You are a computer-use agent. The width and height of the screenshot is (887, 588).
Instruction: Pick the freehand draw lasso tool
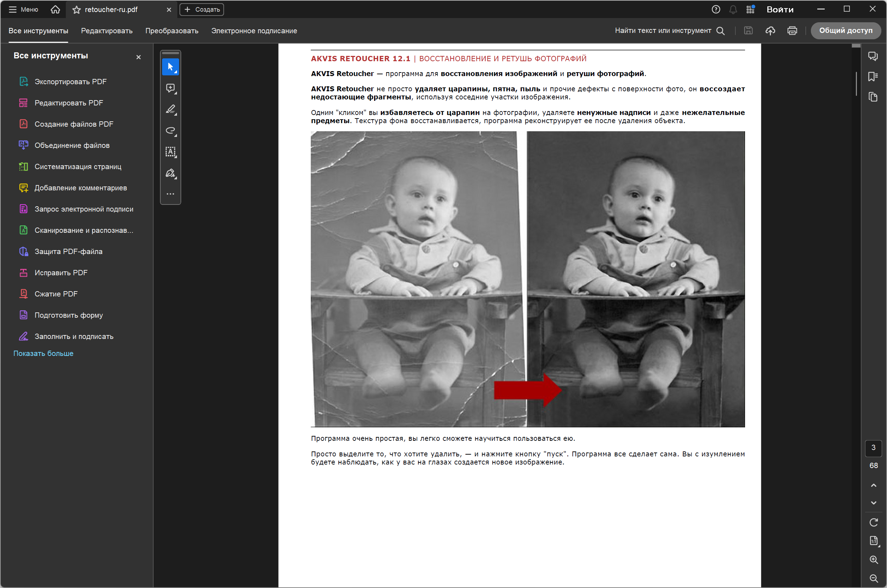click(170, 131)
